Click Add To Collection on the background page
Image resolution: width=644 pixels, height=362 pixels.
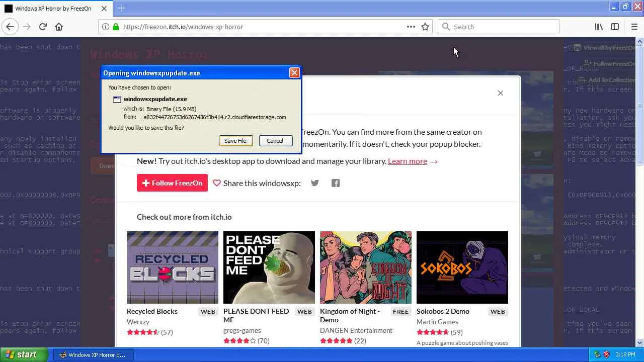[x=607, y=80]
